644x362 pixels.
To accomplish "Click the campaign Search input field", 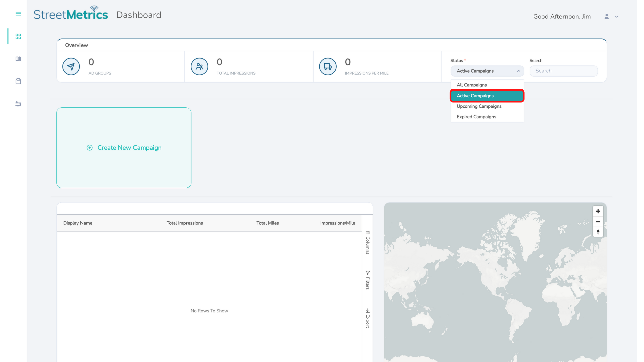I will point(563,71).
